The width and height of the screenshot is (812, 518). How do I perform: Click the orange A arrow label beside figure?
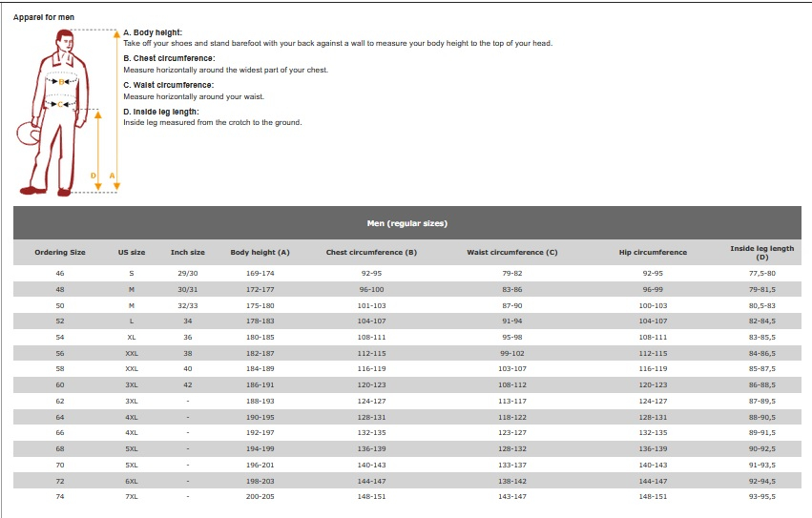(113, 176)
